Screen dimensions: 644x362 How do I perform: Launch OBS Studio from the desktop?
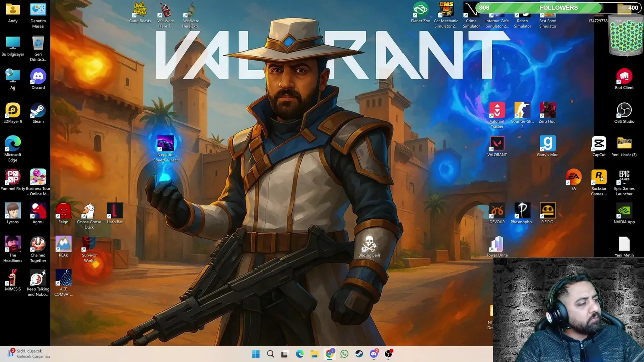(624, 114)
